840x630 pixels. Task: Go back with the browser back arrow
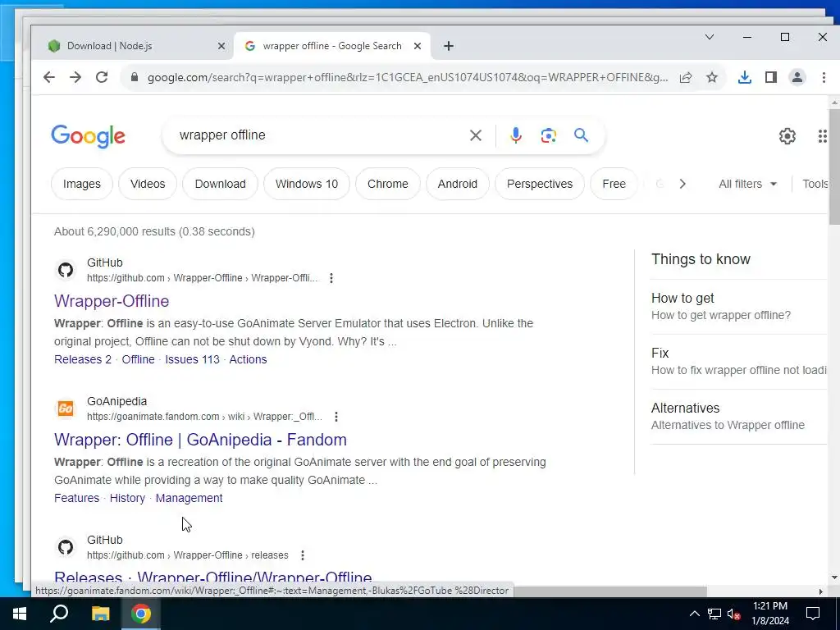[x=49, y=77]
